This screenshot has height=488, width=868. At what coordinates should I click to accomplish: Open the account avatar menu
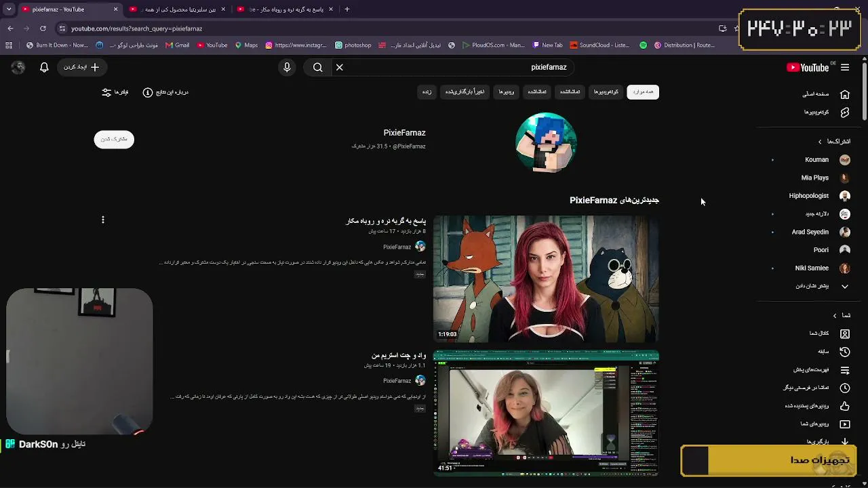click(18, 67)
